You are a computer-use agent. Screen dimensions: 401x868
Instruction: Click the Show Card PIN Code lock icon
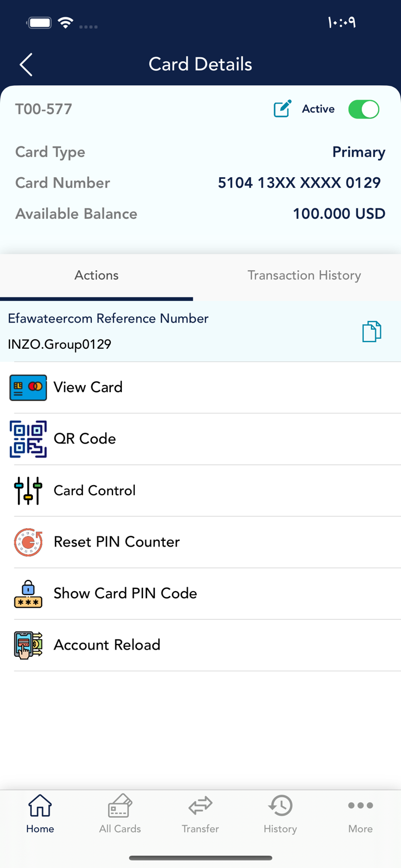(x=28, y=594)
